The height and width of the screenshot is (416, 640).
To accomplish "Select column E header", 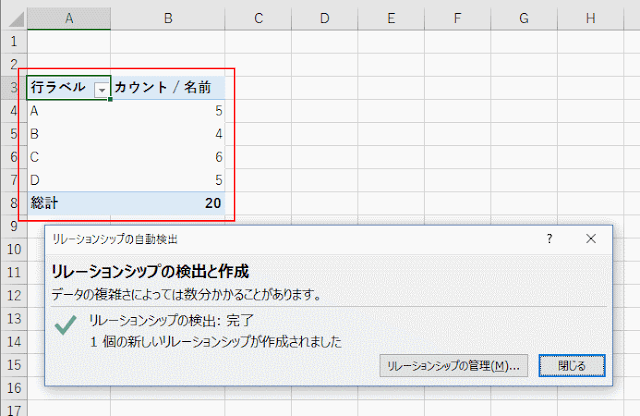I will click(x=391, y=17).
